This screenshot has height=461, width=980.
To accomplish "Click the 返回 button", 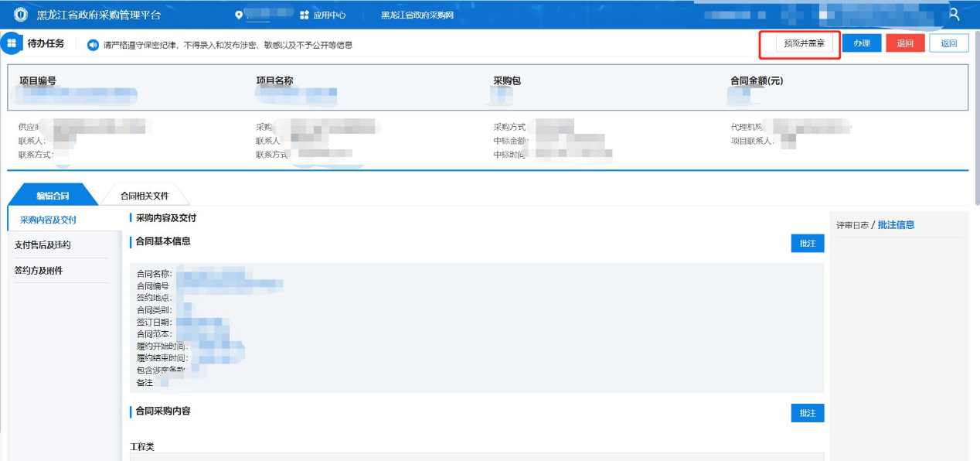I will [x=948, y=43].
